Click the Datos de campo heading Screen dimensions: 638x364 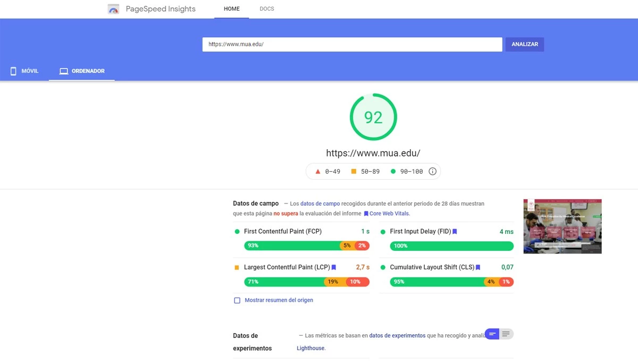[x=256, y=204]
